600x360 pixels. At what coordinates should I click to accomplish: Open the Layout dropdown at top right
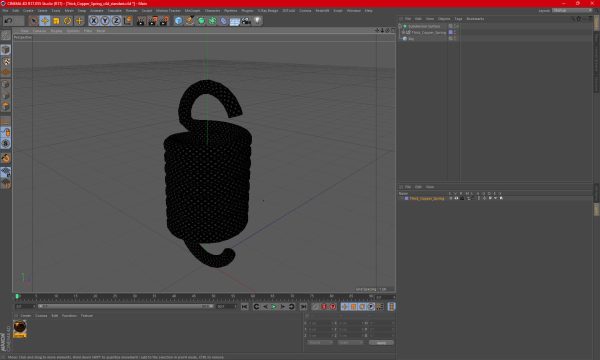tap(572, 11)
